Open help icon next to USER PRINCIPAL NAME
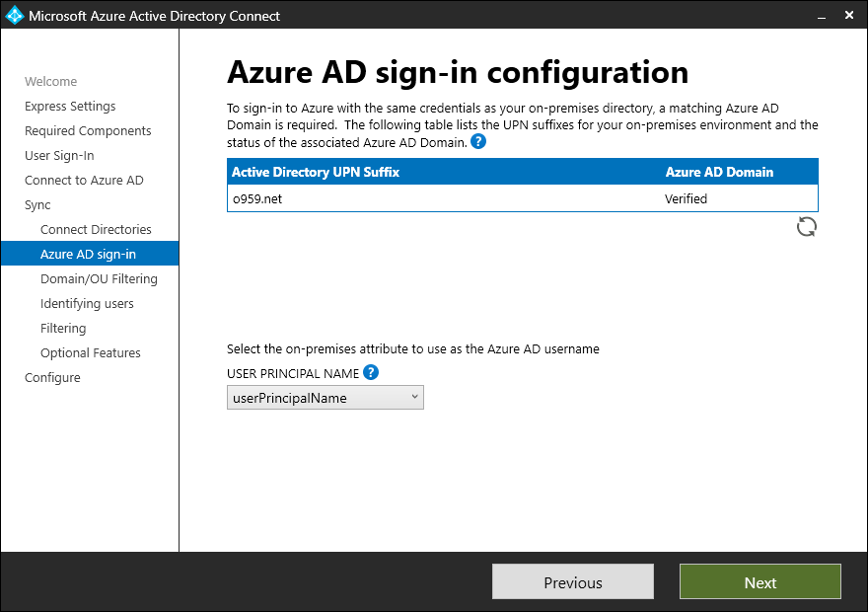The image size is (868, 612). coord(371,372)
